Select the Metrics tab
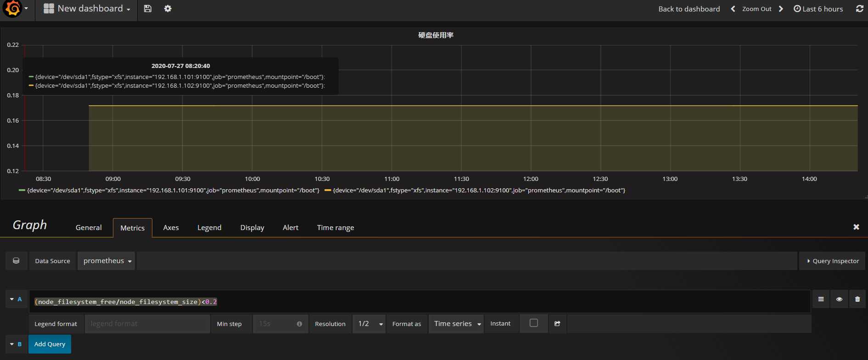Screen dimensions: 868x360 click(132, 228)
